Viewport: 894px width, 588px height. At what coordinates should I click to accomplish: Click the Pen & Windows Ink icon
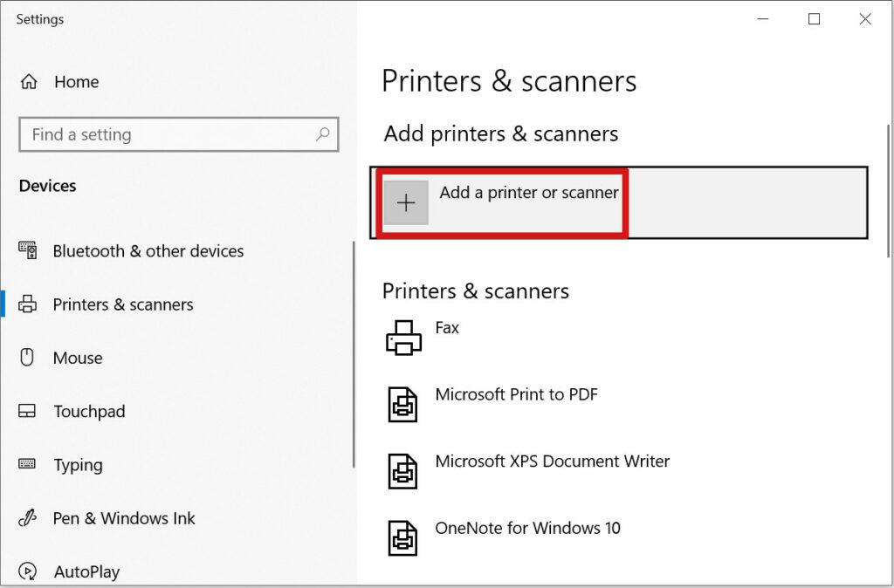[x=27, y=518]
